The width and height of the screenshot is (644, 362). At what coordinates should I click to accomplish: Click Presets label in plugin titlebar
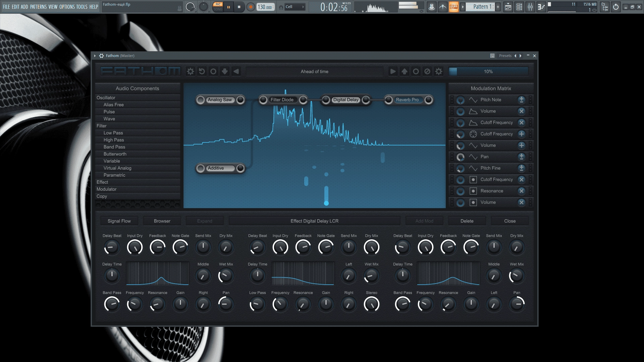point(505,56)
